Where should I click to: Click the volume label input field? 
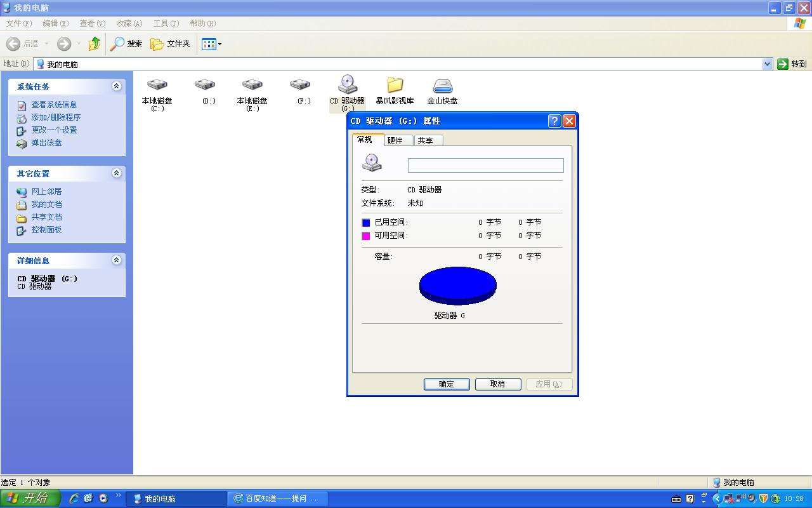click(485, 165)
